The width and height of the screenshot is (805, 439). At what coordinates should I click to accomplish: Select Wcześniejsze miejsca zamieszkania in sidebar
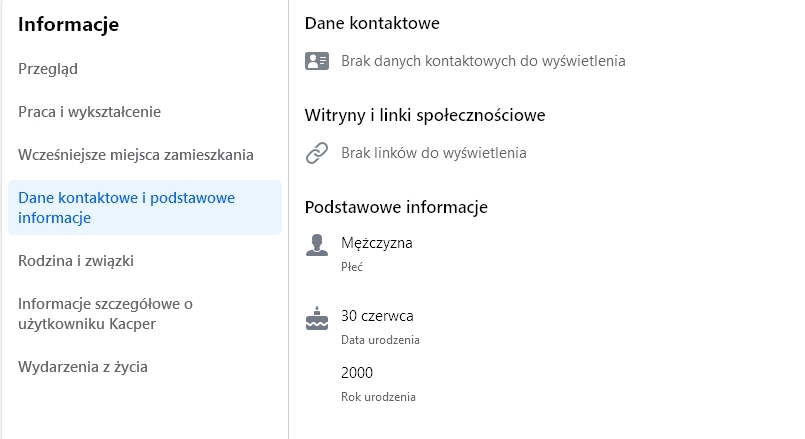136,155
